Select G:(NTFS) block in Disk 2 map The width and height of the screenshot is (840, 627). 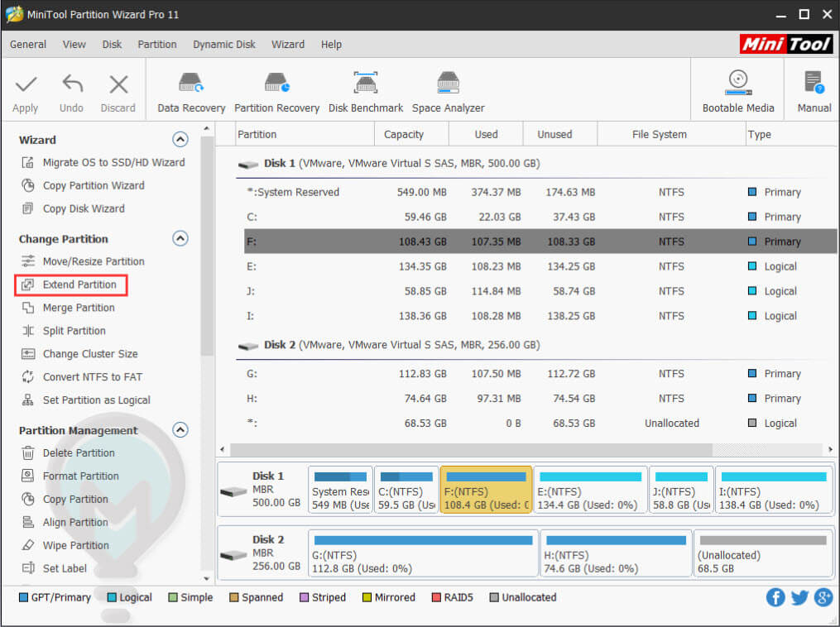pos(423,553)
